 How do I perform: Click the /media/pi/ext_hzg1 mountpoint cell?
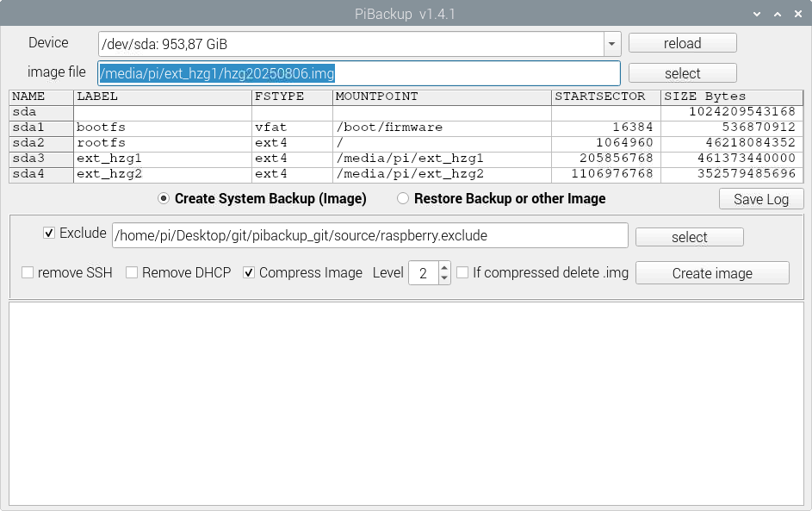pyautogui.click(x=443, y=159)
